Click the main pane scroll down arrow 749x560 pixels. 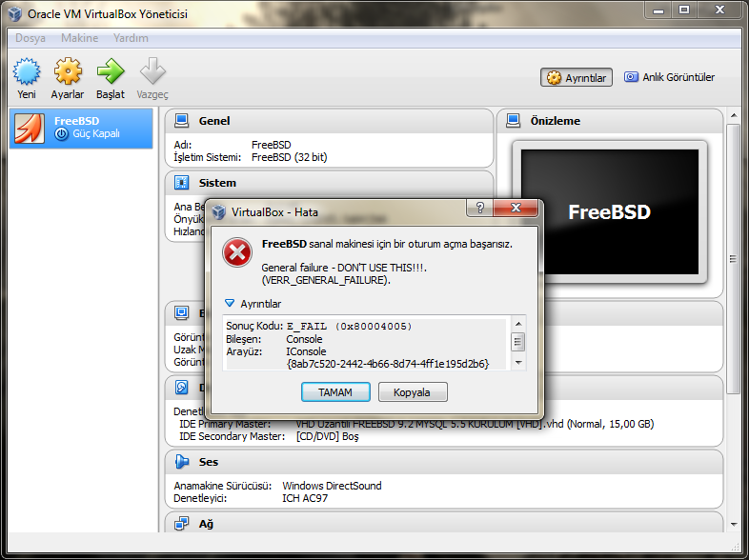(734, 525)
